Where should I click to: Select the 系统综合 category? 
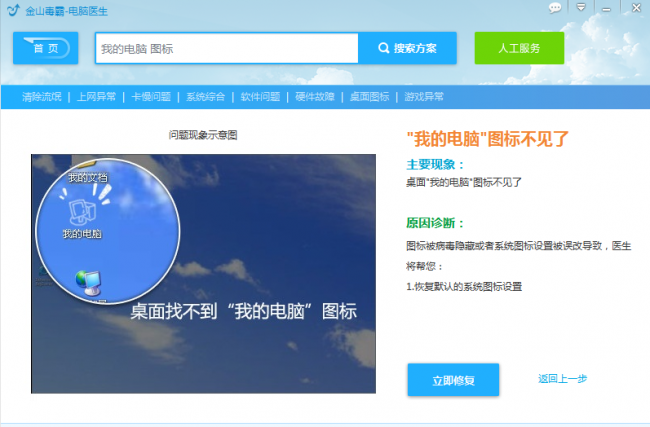206,97
